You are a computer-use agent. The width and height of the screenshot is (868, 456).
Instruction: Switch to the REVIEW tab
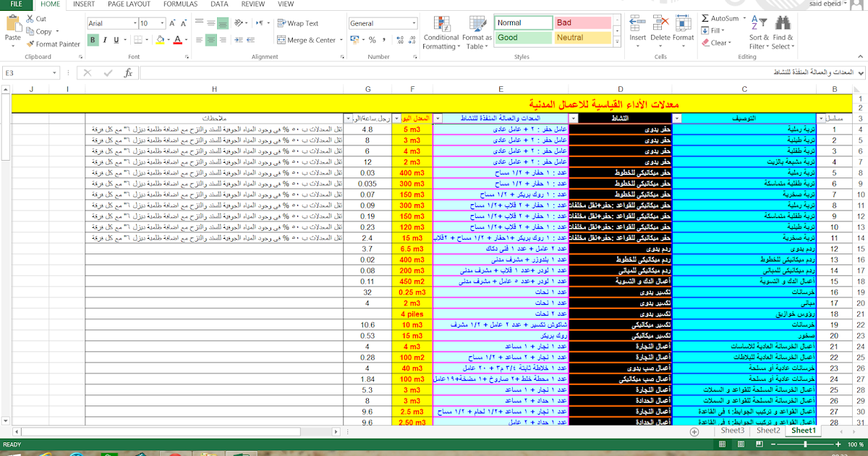(253, 4)
